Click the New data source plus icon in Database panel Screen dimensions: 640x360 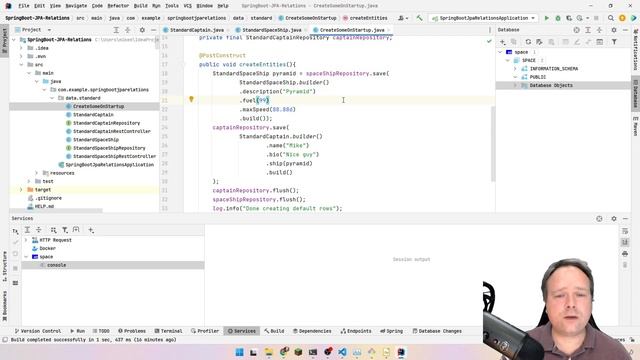click(502, 42)
